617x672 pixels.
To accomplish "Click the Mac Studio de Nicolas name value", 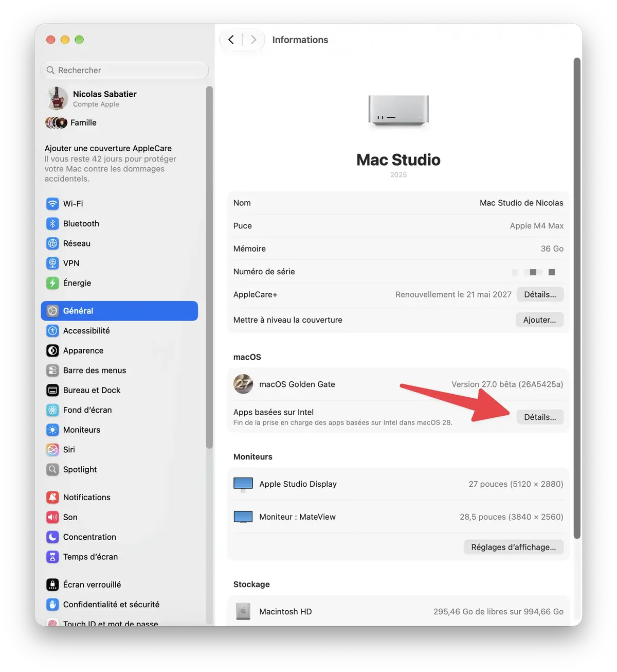I will click(521, 203).
